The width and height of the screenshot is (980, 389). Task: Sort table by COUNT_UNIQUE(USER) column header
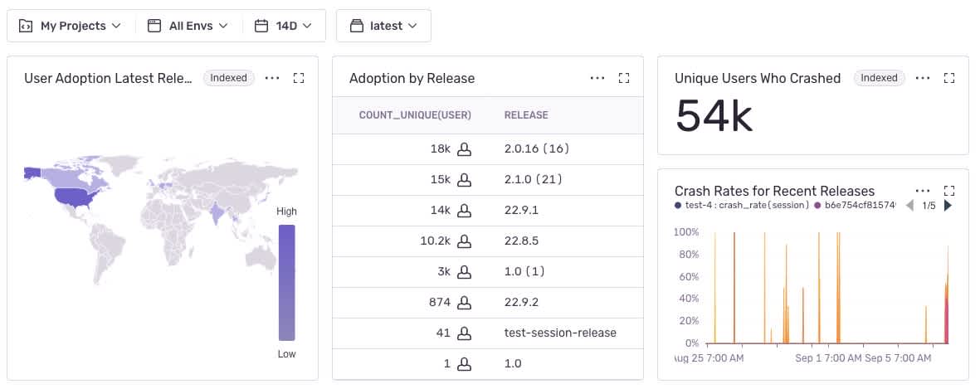[x=415, y=115]
